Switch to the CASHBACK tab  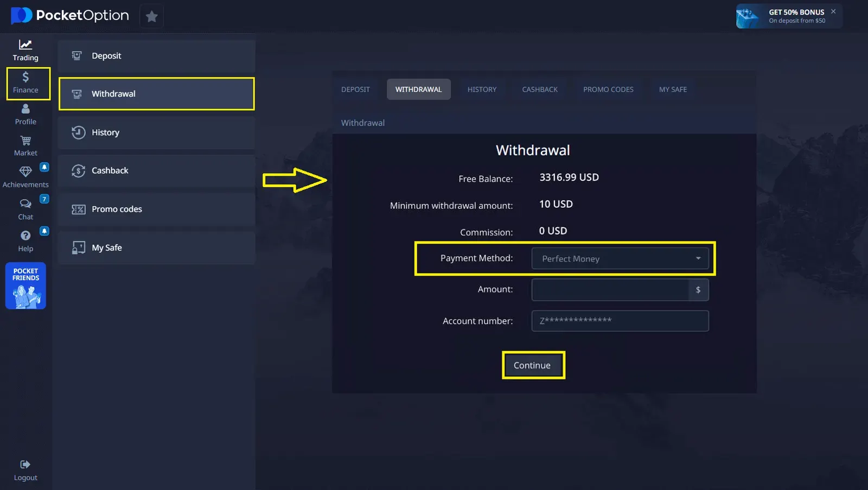539,90
